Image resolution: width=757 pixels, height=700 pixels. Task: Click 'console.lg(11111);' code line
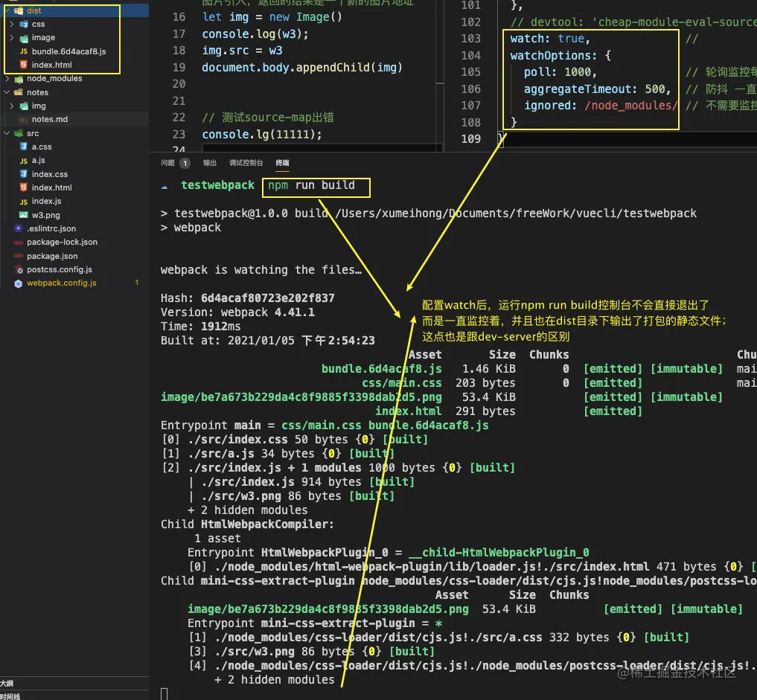tap(262, 134)
